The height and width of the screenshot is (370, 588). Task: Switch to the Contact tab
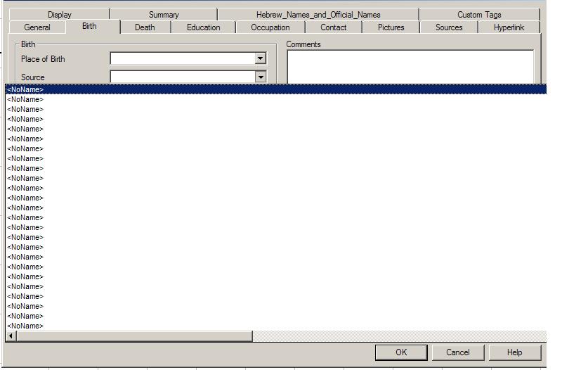tap(334, 27)
